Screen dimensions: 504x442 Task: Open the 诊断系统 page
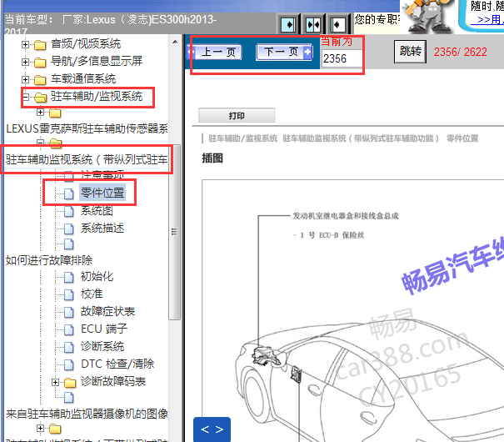[x=102, y=346]
